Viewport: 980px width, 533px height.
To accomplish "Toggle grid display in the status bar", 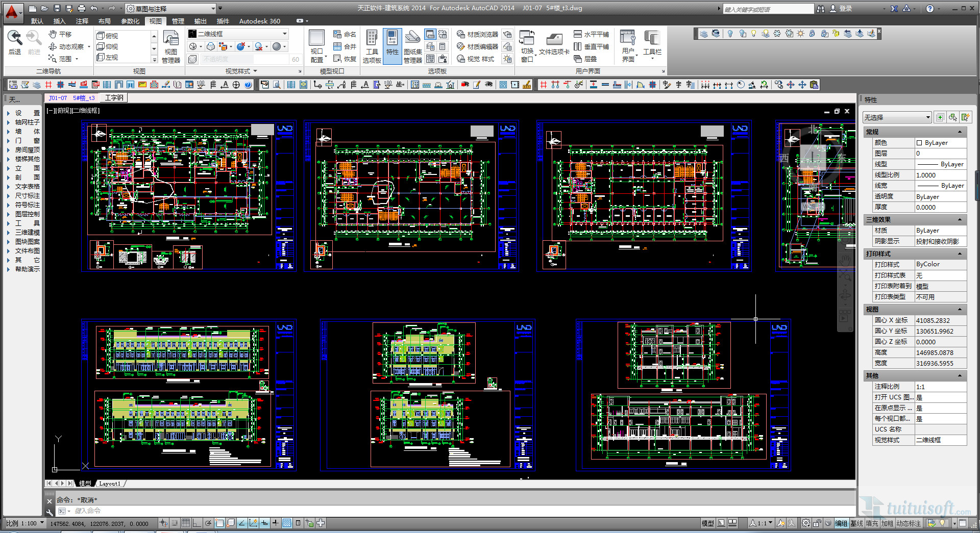I will (x=186, y=523).
